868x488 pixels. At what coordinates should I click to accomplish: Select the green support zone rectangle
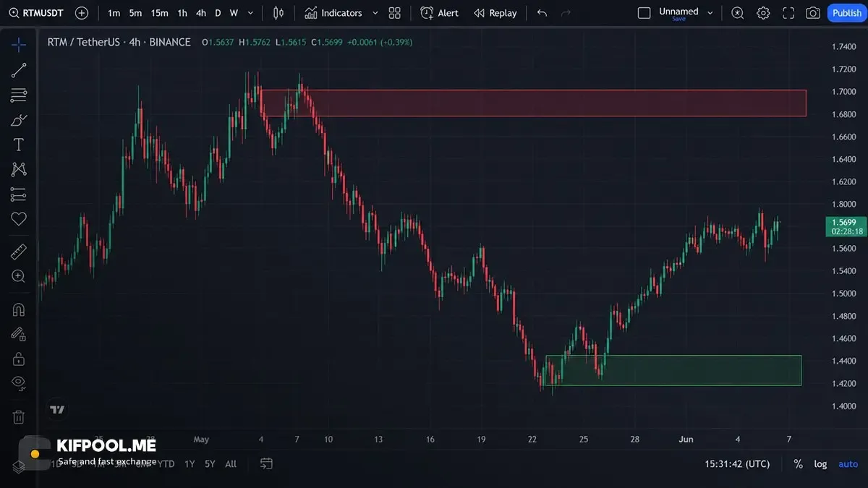point(673,370)
